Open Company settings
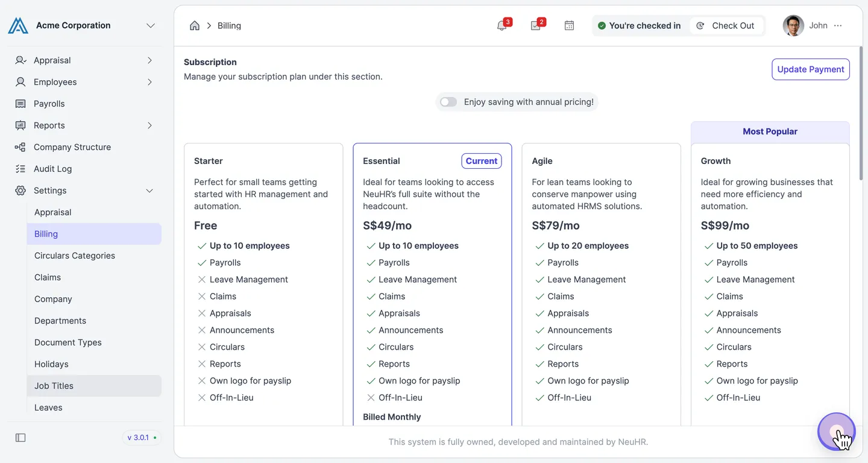 click(94, 299)
